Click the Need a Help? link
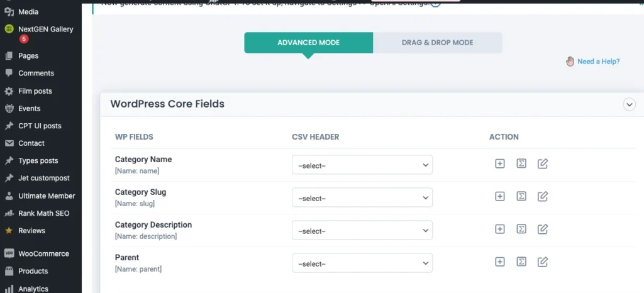This screenshot has width=644, height=293. [598, 62]
